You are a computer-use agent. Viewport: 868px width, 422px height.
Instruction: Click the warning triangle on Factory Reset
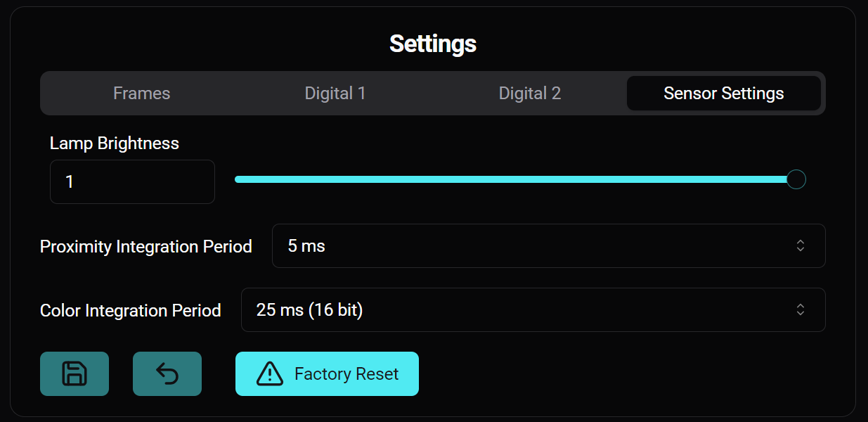click(271, 373)
